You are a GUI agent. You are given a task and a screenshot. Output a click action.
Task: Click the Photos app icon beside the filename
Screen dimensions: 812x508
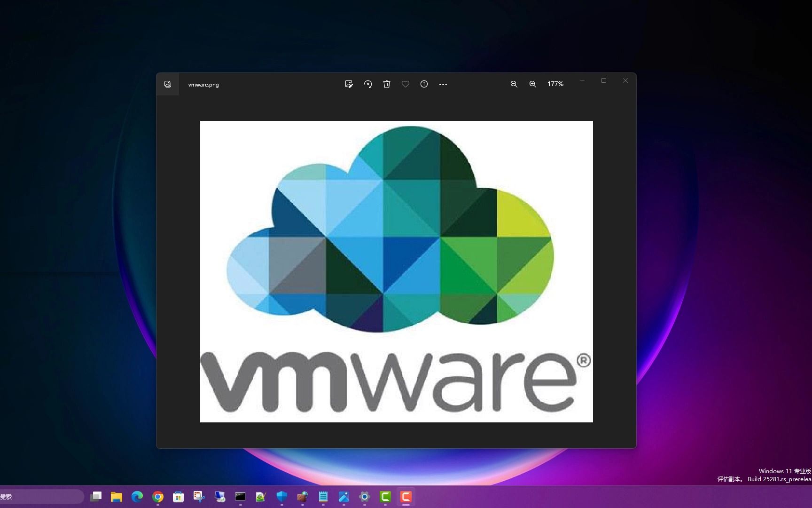click(168, 84)
